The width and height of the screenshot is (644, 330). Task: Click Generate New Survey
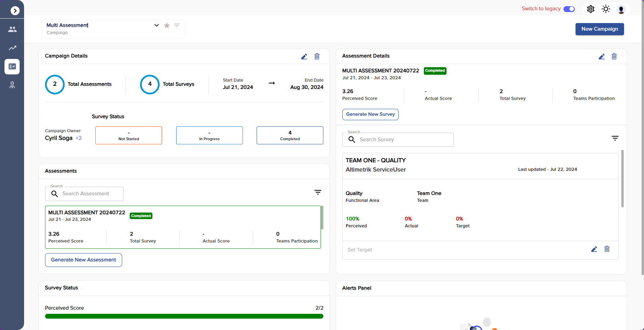(x=370, y=114)
